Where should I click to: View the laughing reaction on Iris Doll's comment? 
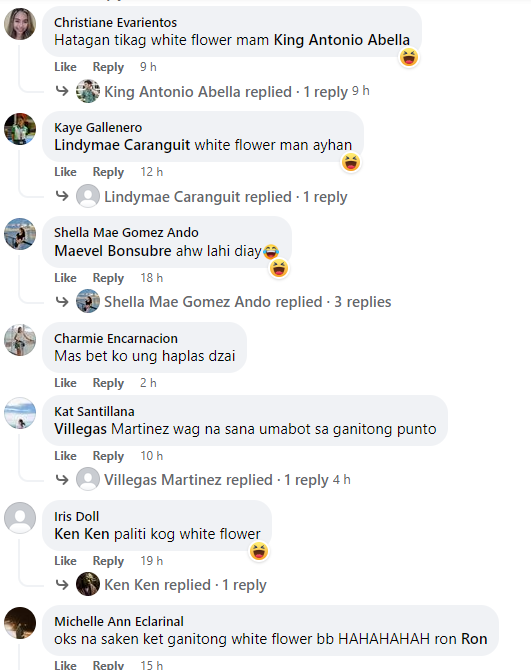coord(259,551)
